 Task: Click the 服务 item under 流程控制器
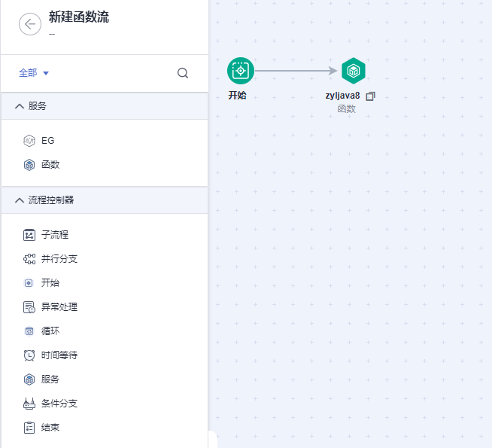click(x=50, y=379)
